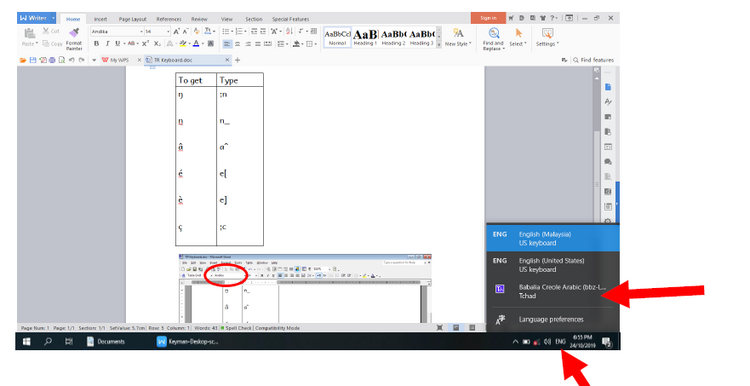
Task: Select Babalia Creole Arabic Tchad keyboard
Action: click(x=552, y=291)
